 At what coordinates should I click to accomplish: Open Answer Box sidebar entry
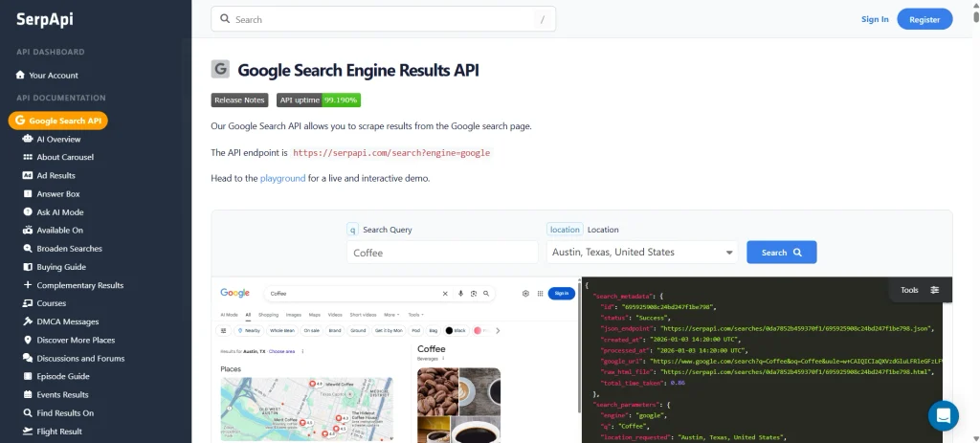click(x=58, y=193)
